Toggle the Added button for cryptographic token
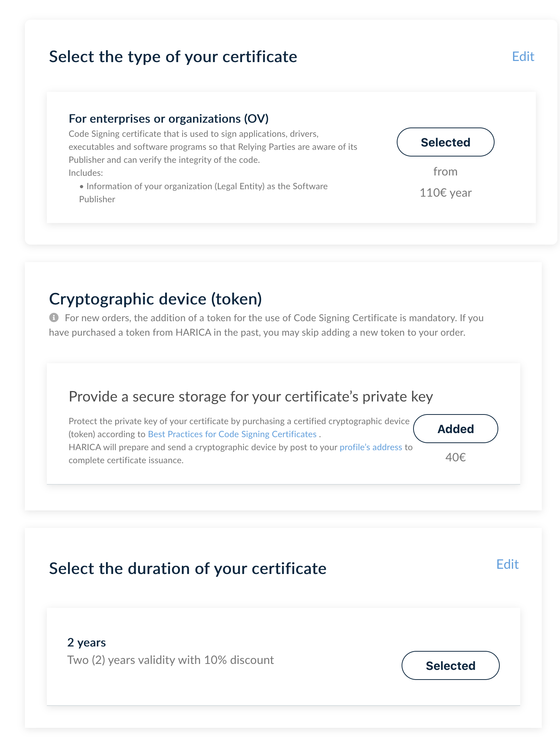Image resolution: width=560 pixels, height=742 pixels. click(455, 429)
